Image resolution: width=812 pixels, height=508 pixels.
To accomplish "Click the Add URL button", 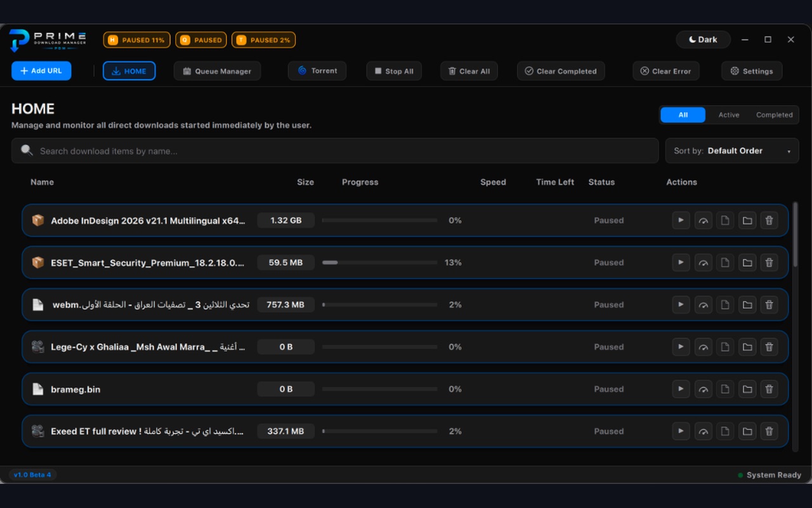I will (41, 70).
